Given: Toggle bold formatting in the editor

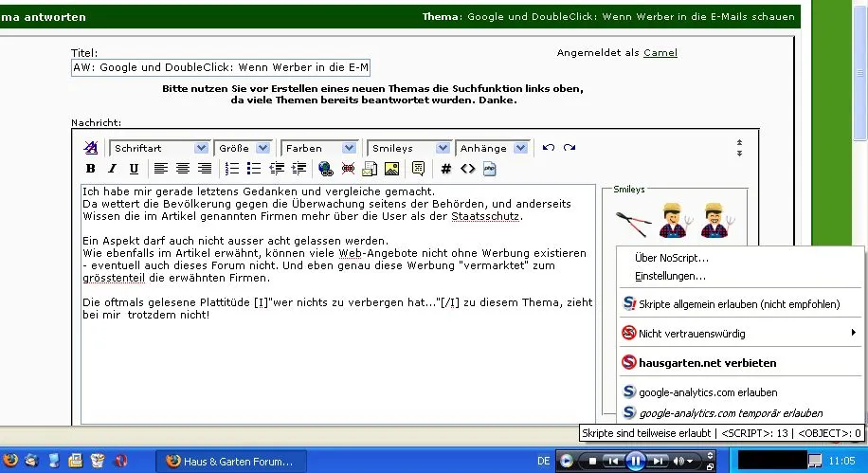Looking at the screenshot, I should (x=91, y=169).
